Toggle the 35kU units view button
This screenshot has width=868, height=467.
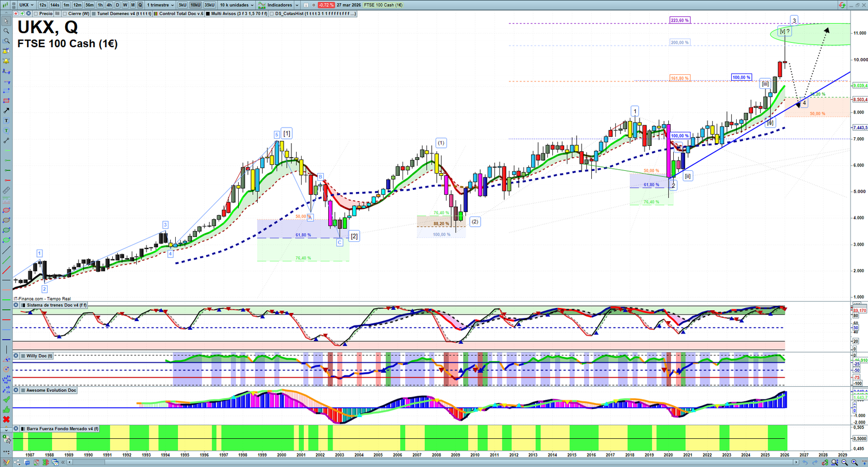tap(209, 5)
